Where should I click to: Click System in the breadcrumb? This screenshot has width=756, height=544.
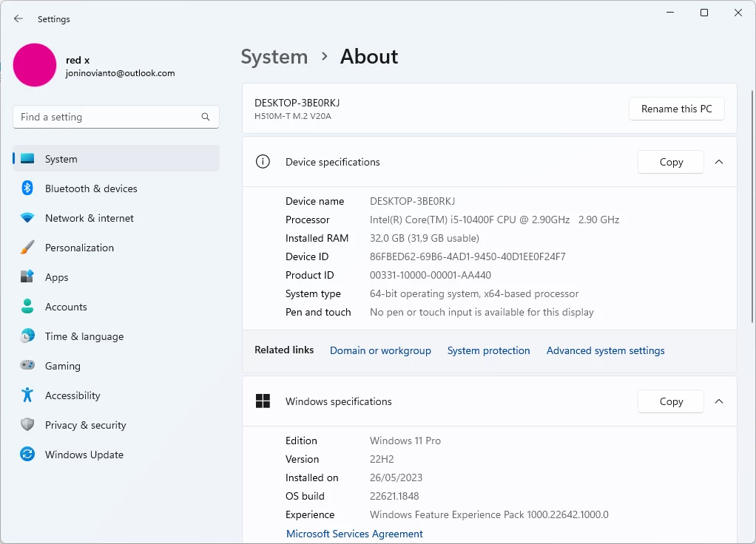click(274, 57)
